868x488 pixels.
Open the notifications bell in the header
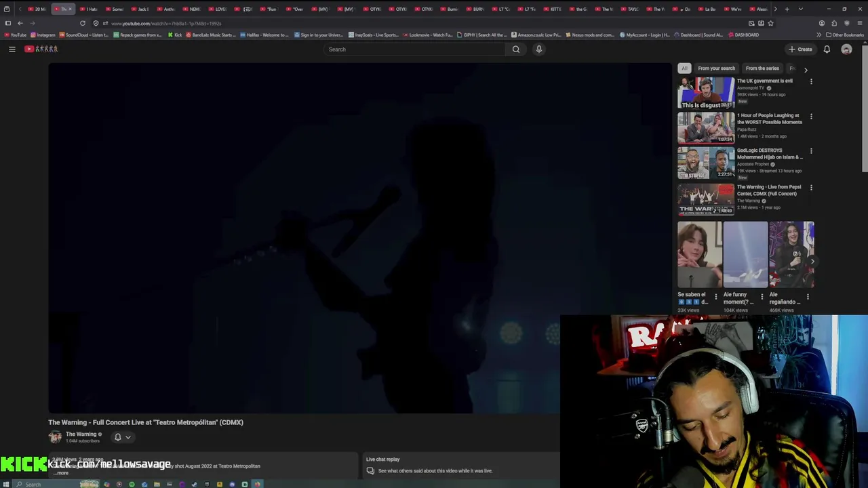pyautogui.click(x=827, y=49)
